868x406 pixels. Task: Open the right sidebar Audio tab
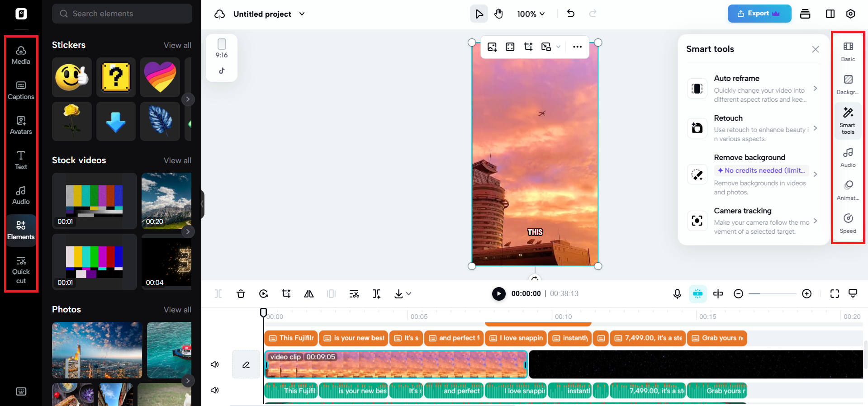point(848,158)
